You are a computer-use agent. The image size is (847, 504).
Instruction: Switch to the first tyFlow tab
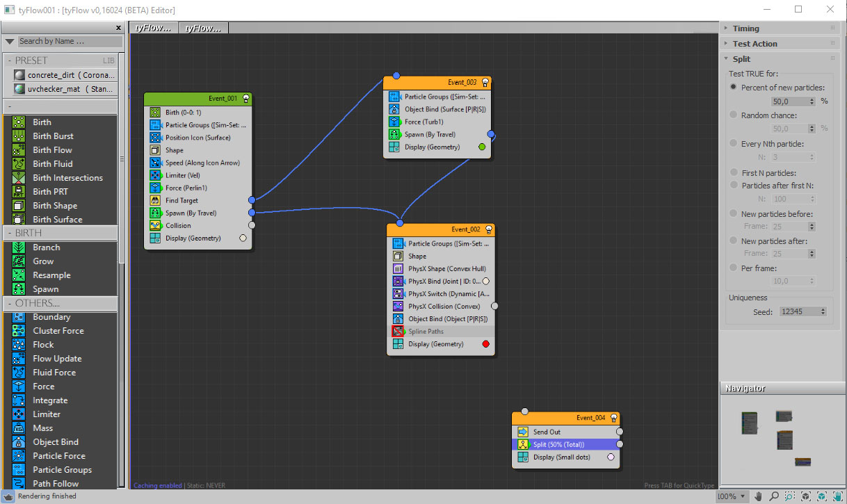coord(153,28)
